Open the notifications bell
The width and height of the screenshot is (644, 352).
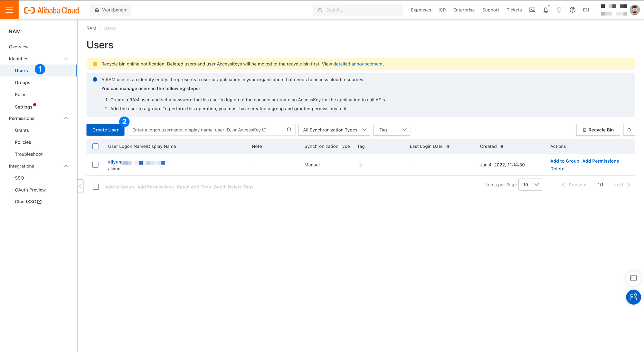pos(545,10)
